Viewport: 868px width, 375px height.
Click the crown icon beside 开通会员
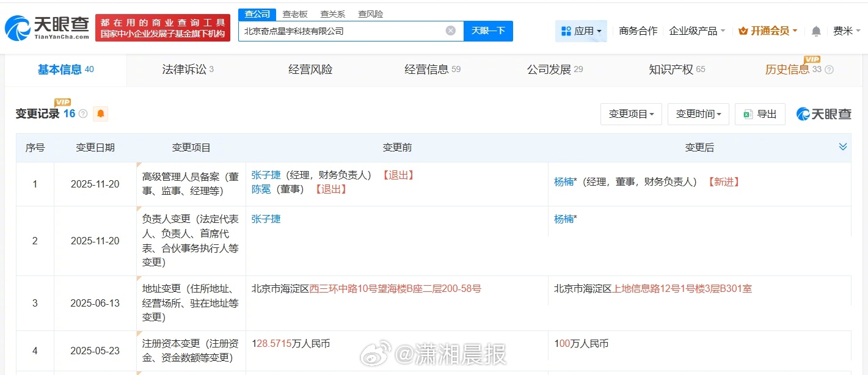coord(743,30)
